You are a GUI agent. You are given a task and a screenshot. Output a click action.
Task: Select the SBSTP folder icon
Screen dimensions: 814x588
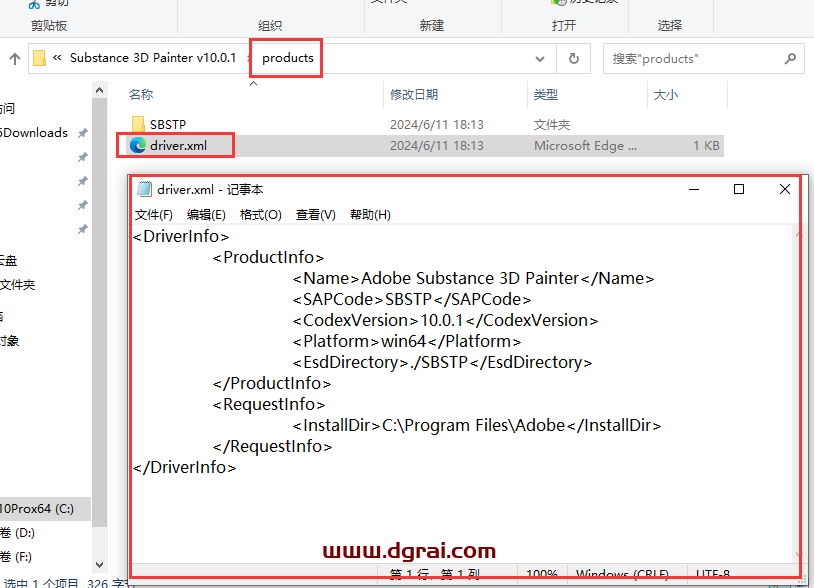coord(138,124)
